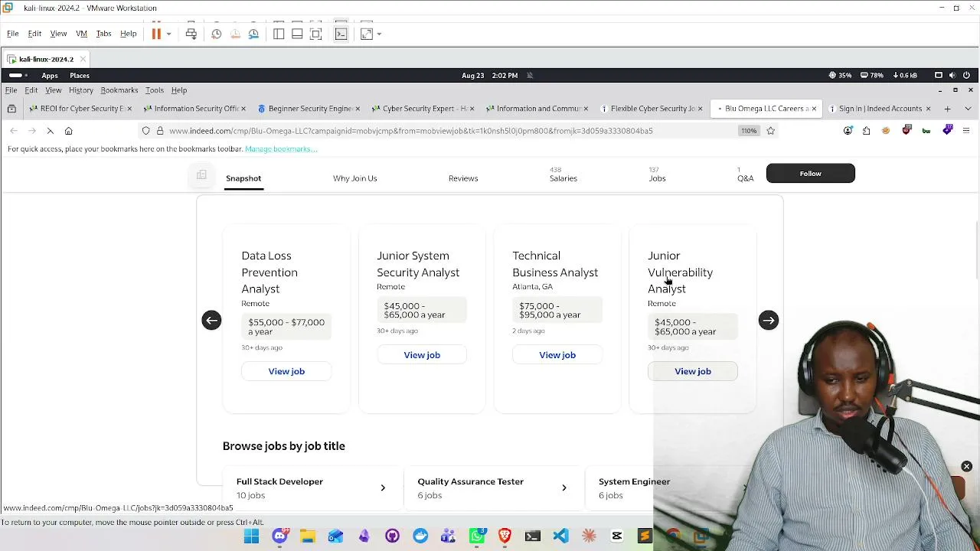This screenshot has width=980, height=551.
Task: Take a VM snapshot via clock icon
Action: tap(217, 34)
